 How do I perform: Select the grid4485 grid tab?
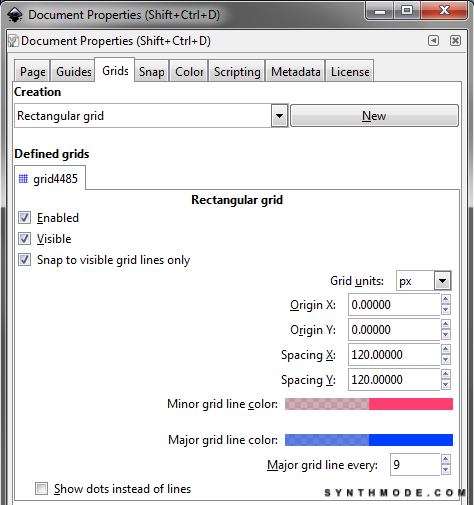pos(49,179)
